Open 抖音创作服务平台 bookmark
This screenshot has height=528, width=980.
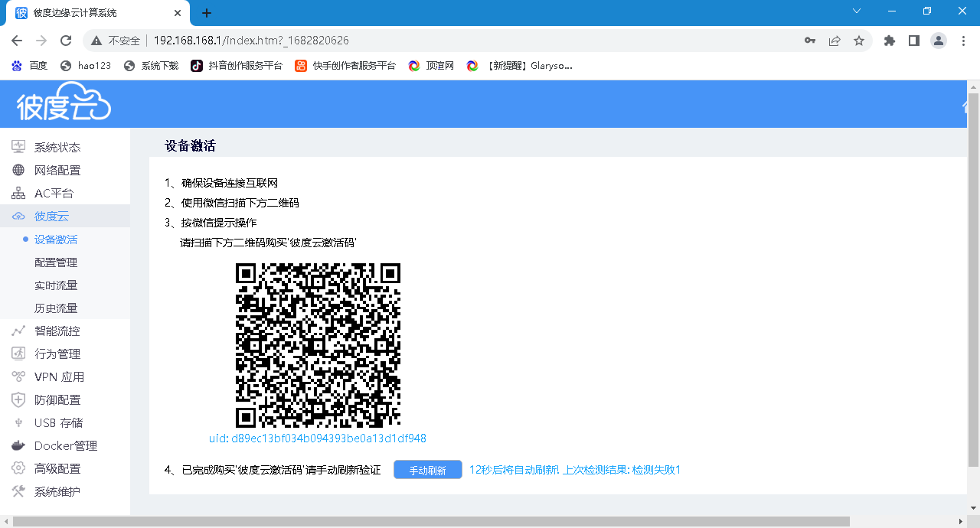click(237, 66)
